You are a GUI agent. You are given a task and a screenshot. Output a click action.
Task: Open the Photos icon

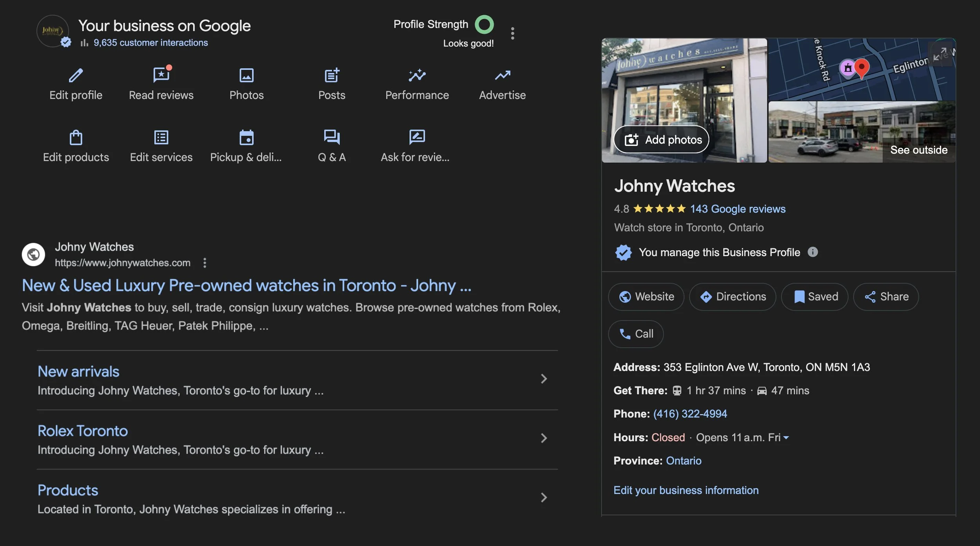(247, 75)
